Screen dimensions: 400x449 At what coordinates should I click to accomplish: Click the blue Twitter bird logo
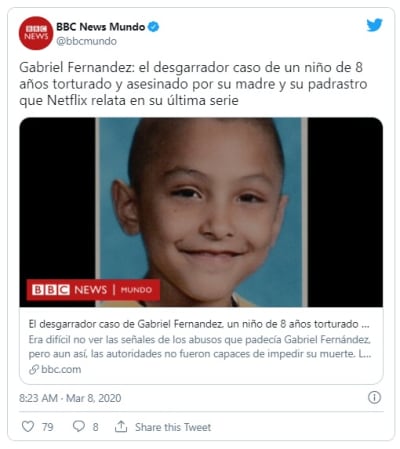[375, 25]
